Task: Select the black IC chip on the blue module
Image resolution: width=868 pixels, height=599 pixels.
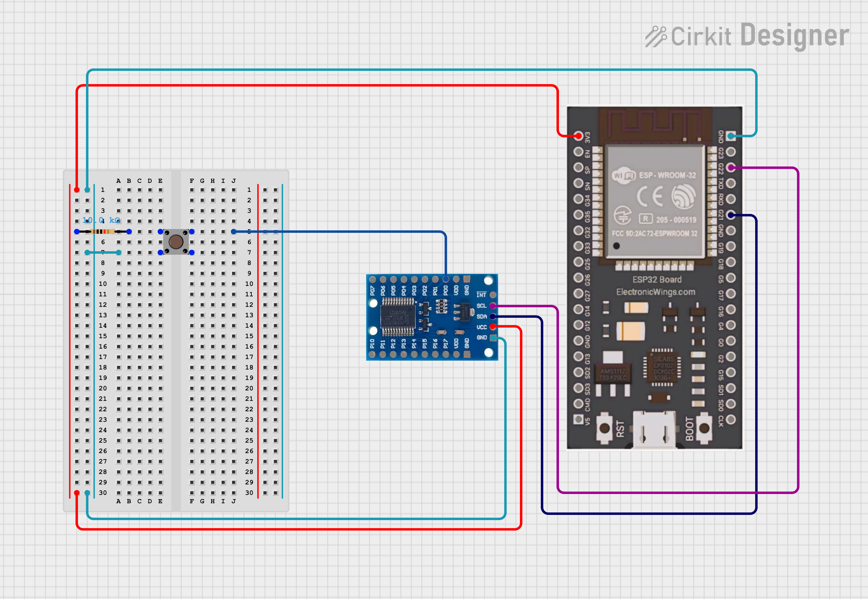Action: [x=398, y=317]
